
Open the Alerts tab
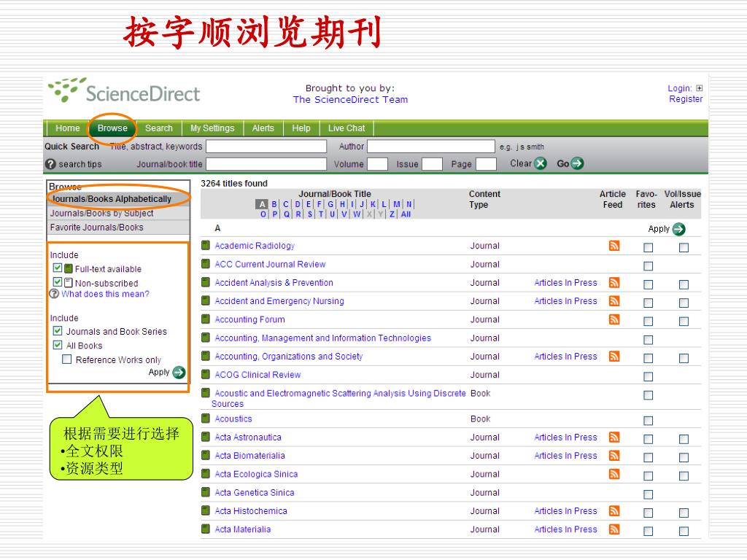point(263,128)
